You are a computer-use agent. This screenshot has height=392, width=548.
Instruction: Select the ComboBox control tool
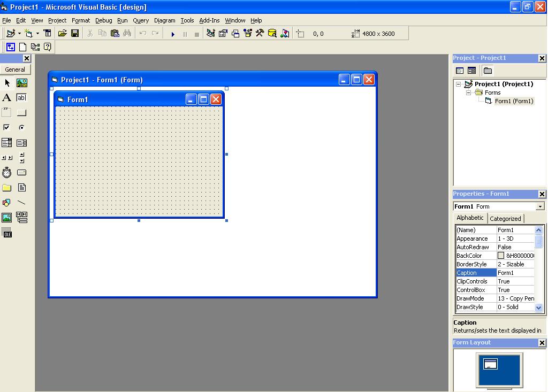7,143
